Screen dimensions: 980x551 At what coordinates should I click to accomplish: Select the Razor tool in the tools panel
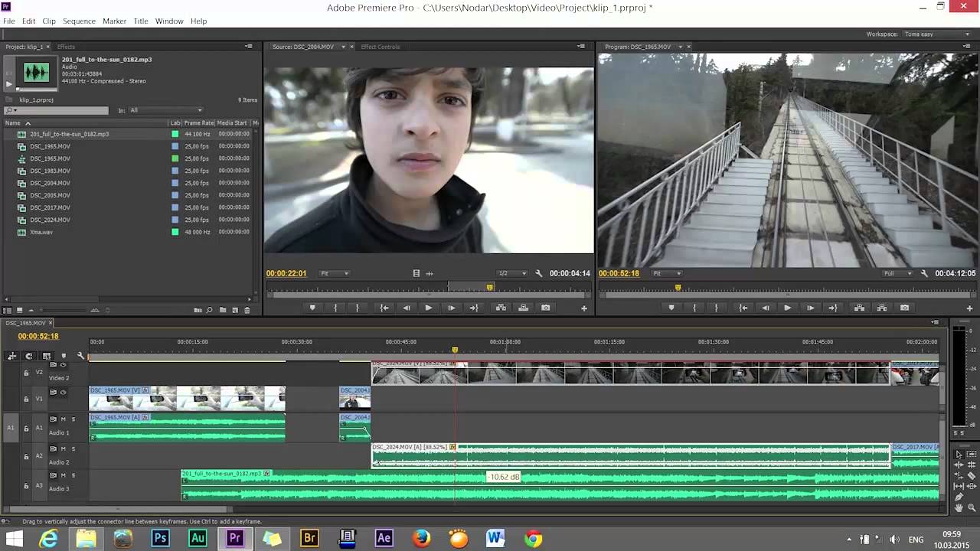point(972,475)
